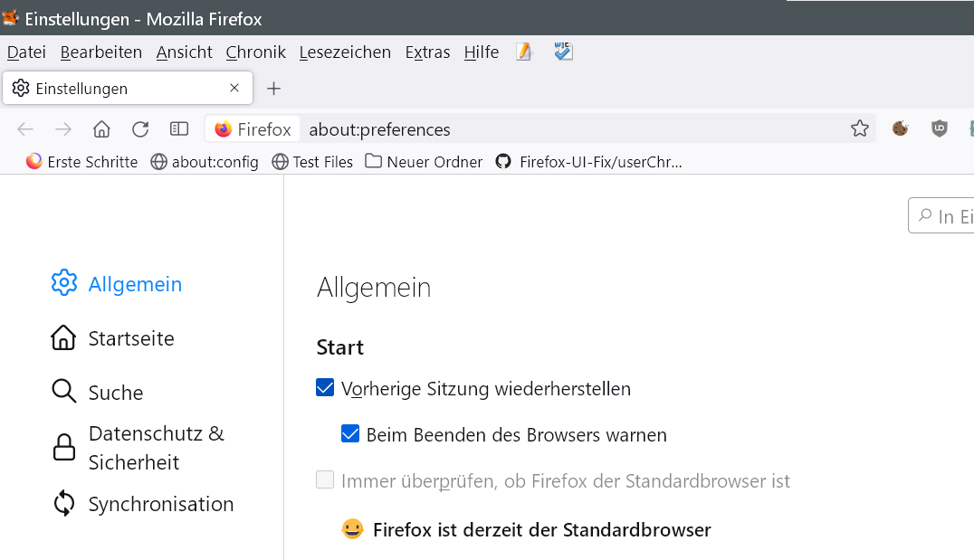Open the about:config bookmark
Screen dimensions: 974x560
coord(205,162)
